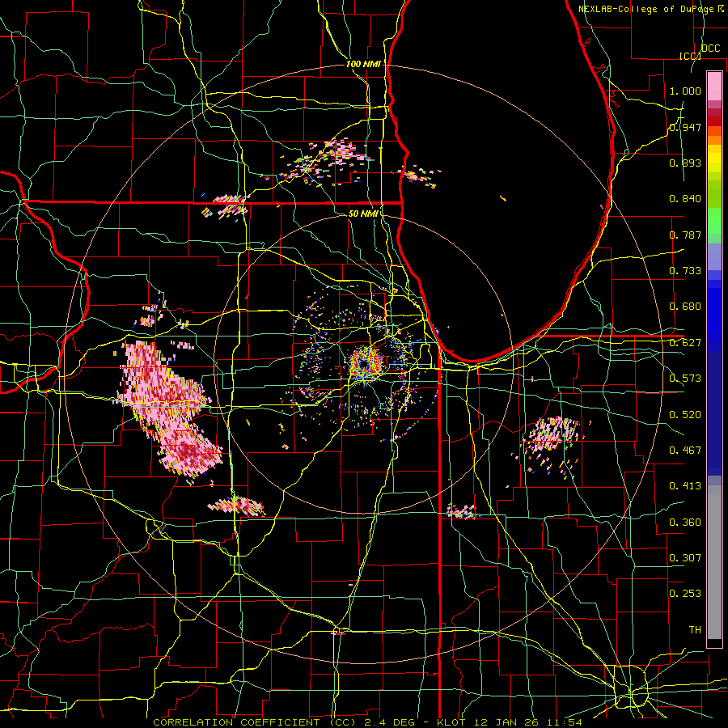Image resolution: width=728 pixels, height=728 pixels.
Task: Click the KLOT radar site identifier
Action: point(451,722)
